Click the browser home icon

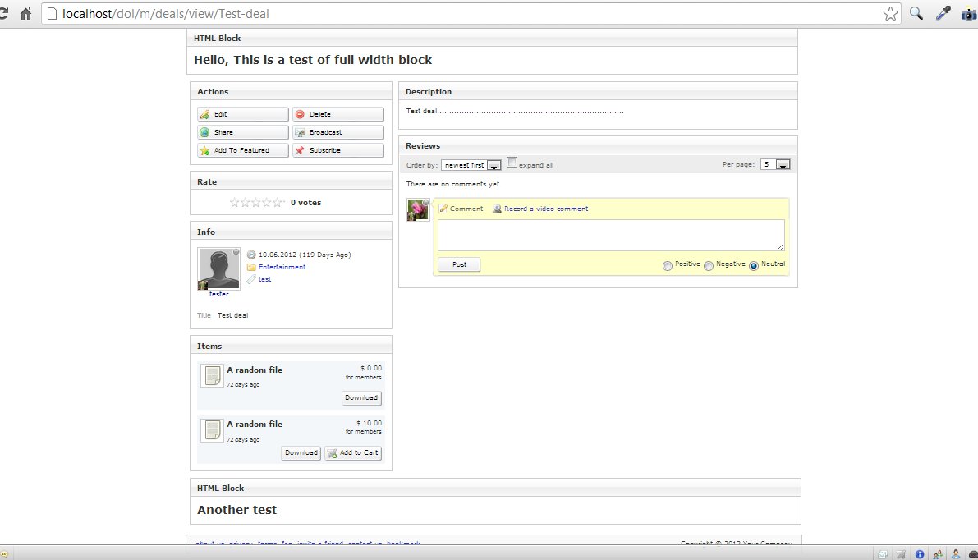click(26, 13)
